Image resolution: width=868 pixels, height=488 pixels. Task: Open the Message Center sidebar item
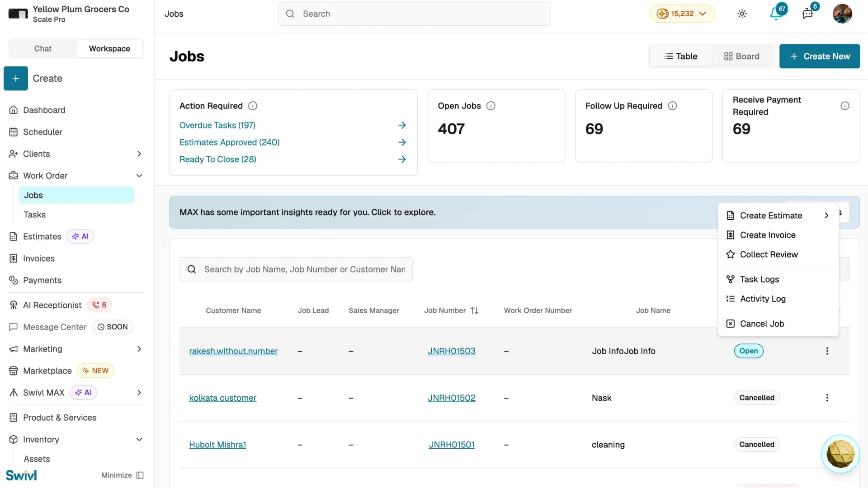pos(54,327)
